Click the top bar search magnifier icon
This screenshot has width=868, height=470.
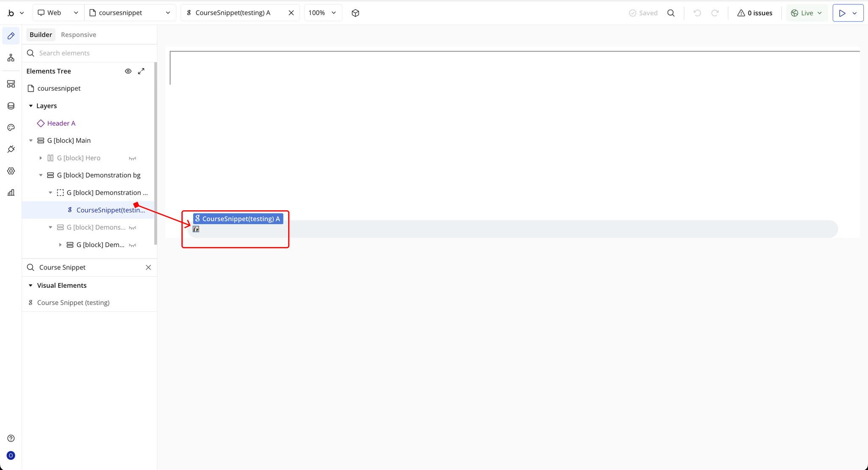point(671,13)
